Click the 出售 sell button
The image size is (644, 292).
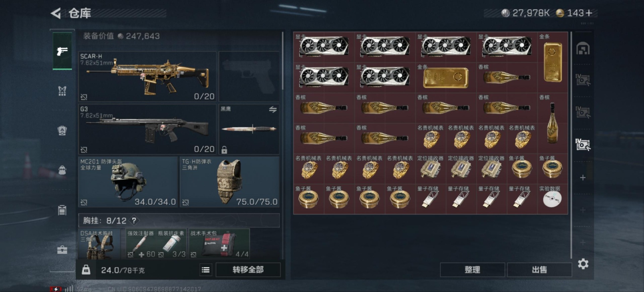coord(539,270)
